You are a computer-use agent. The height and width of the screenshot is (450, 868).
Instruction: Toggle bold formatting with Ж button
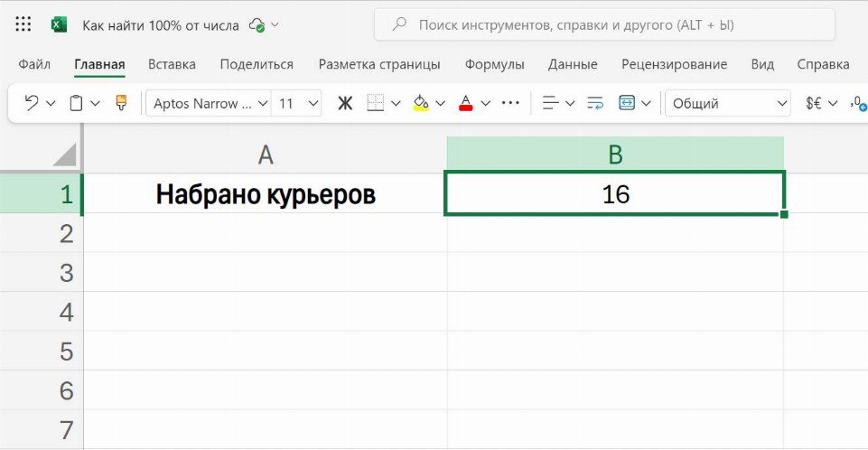(x=344, y=103)
